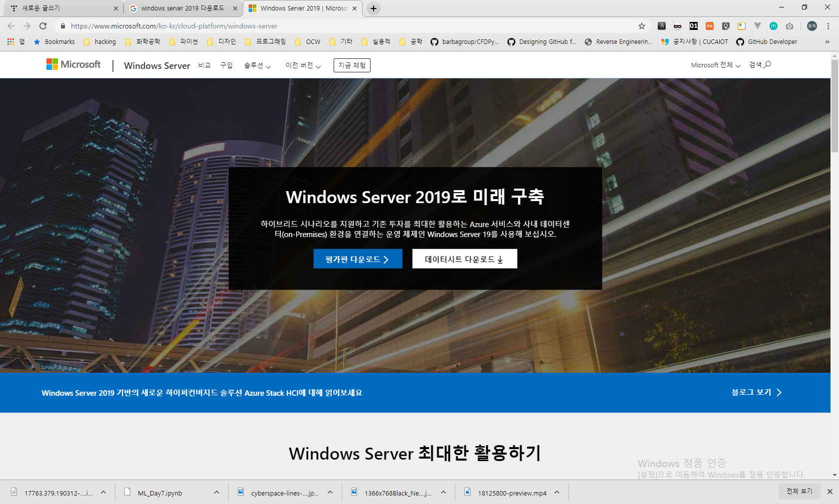
Task: Expand options for 17763.379.190312 download
Action: tap(103, 493)
